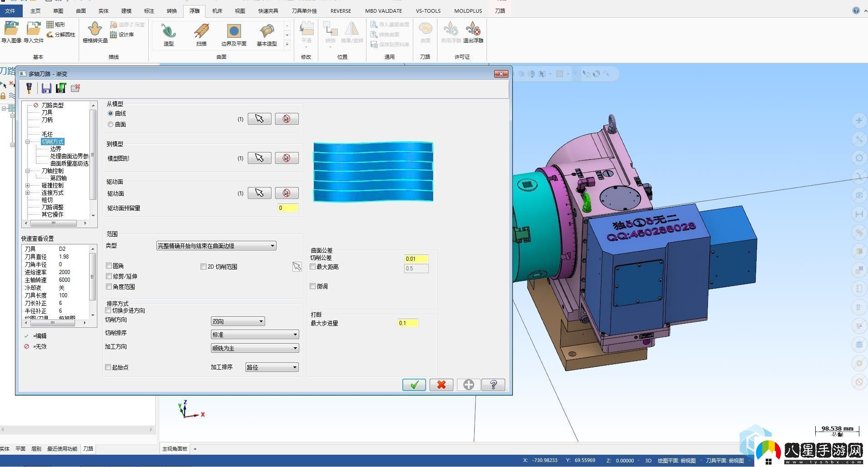Select the 分解圆柱 tool
Viewport: 868px width, 467px height.
[61, 35]
